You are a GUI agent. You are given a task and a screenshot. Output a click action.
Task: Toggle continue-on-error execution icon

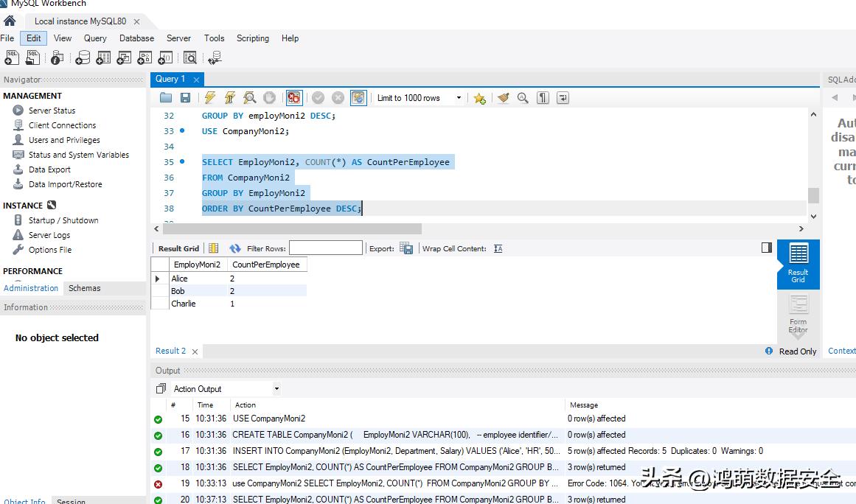(x=293, y=98)
